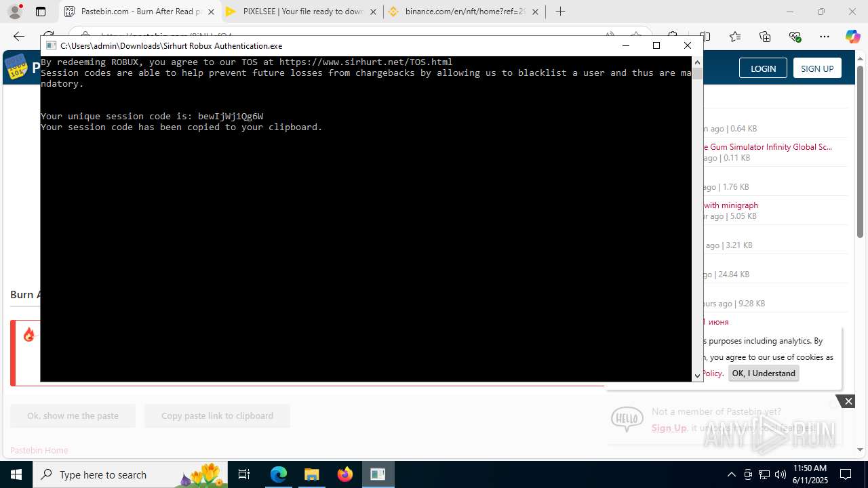Screen dimensions: 868x488
Task: Open the 'июня' paste link
Action: click(716, 322)
